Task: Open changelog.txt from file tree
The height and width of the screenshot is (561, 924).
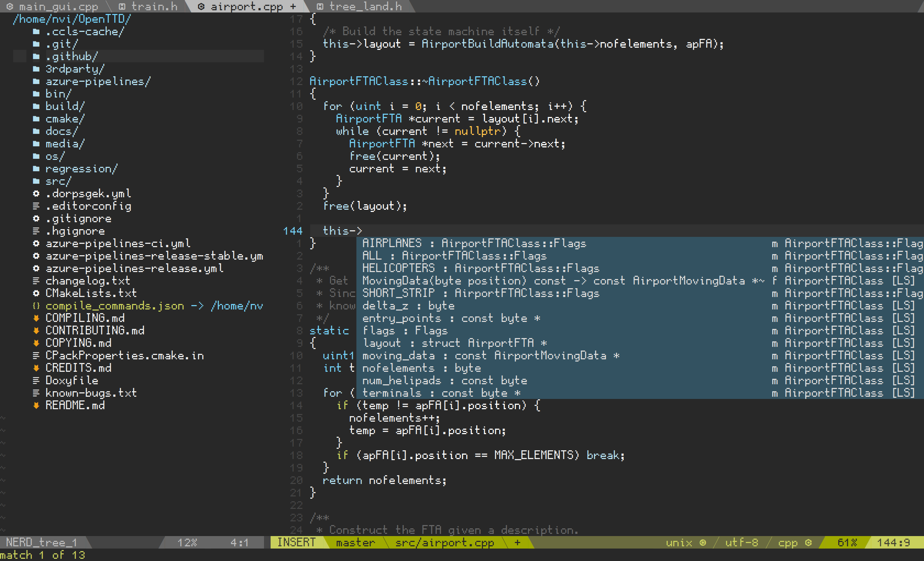Action: click(x=88, y=281)
